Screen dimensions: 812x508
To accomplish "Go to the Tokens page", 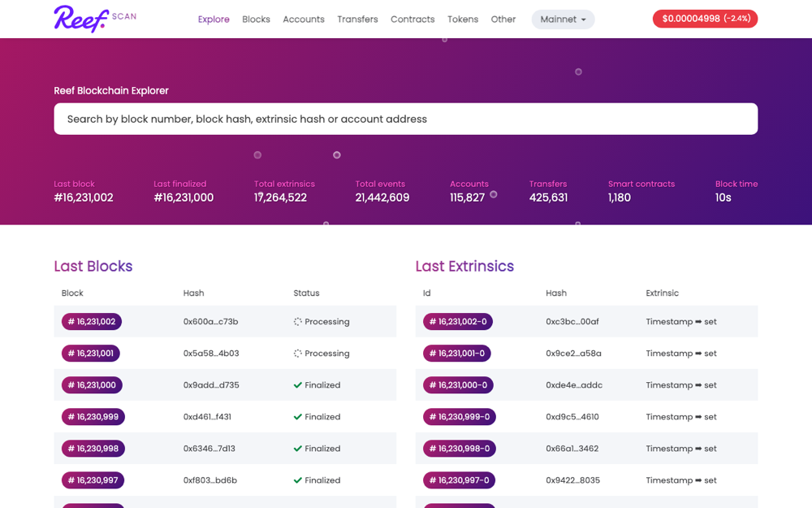I will tap(463, 20).
